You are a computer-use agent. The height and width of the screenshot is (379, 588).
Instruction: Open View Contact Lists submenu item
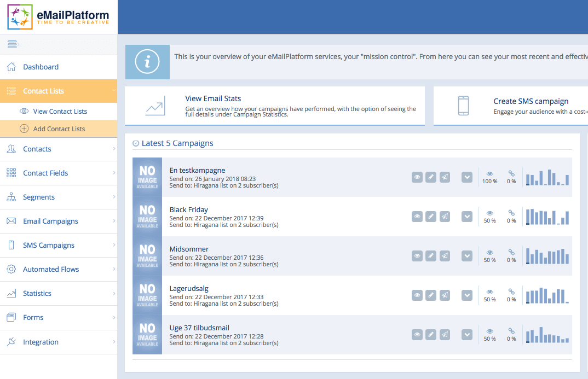[x=59, y=111]
